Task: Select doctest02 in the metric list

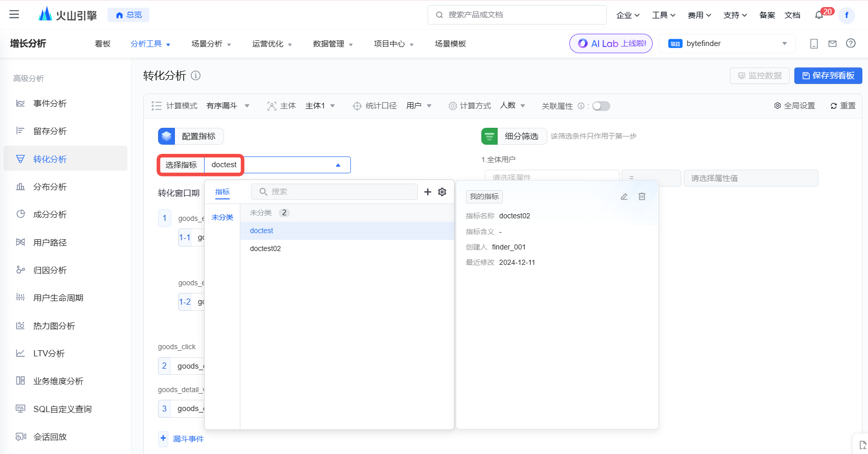Action: [x=347, y=248]
